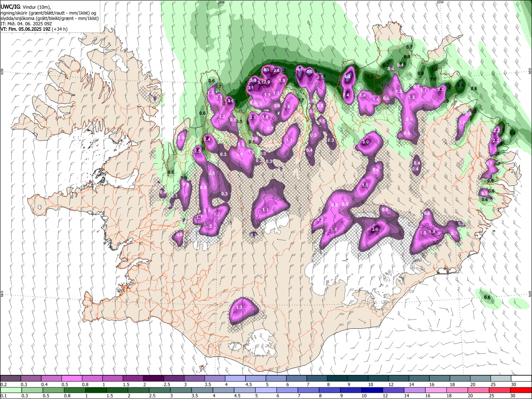Viewport: 532px width, 399px height.
Task: Pick crimson swatch between 25 and 30
Action: pyautogui.click(x=500, y=390)
